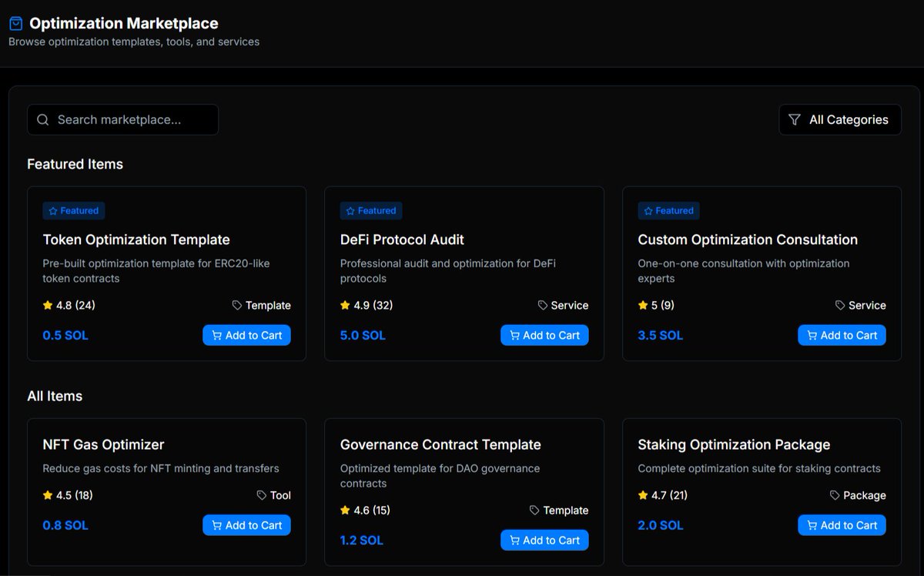Click the Service tag icon on DeFi Protocol Audit
The height and width of the screenshot is (576, 924).
543,306
